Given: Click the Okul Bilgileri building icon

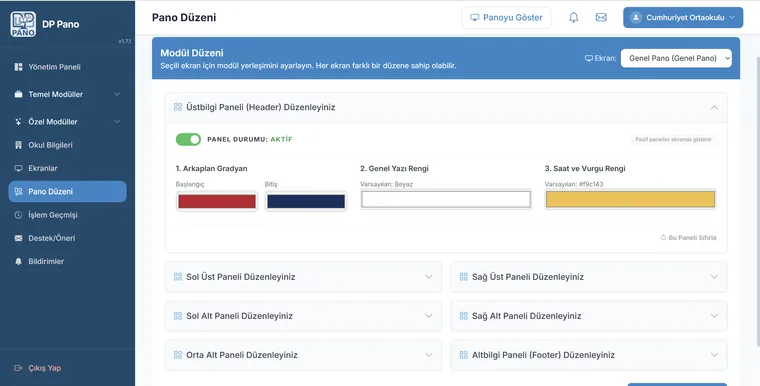Looking at the screenshot, I should [x=18, y=145].
